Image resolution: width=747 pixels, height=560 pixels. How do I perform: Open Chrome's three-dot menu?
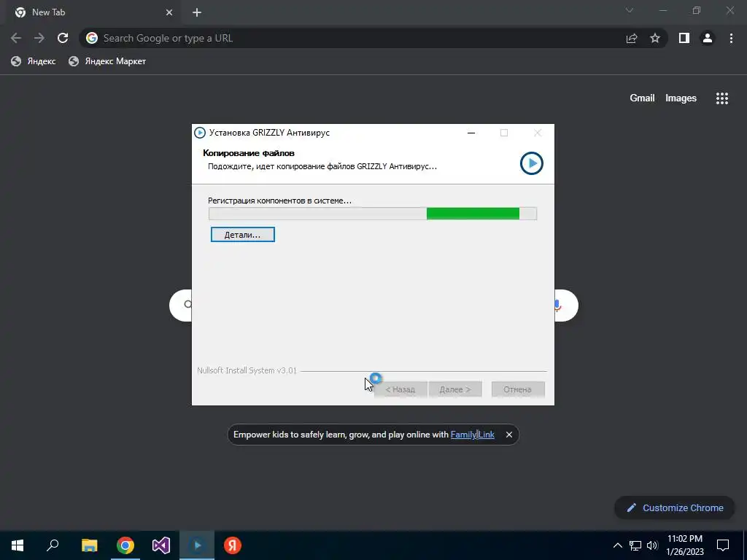(x=731, y=38)
